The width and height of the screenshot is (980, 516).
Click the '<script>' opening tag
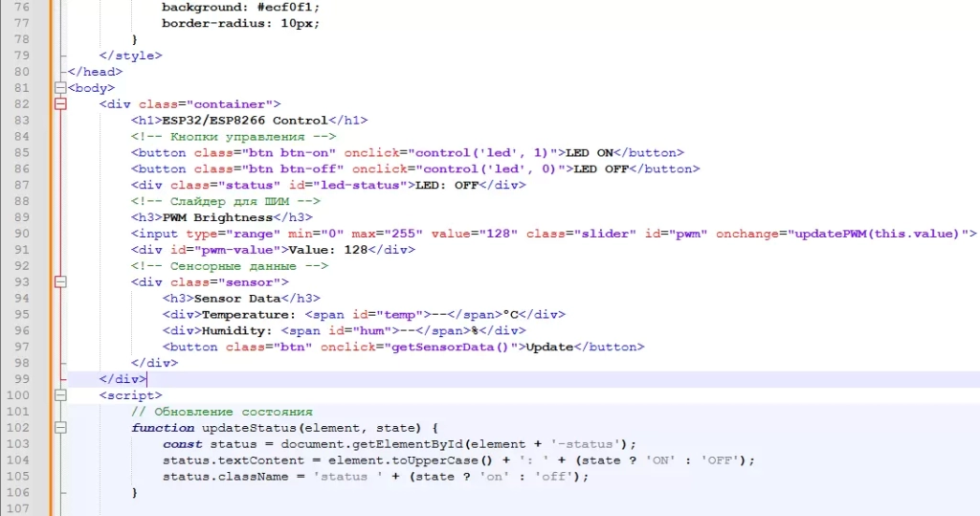click(130, 396)
